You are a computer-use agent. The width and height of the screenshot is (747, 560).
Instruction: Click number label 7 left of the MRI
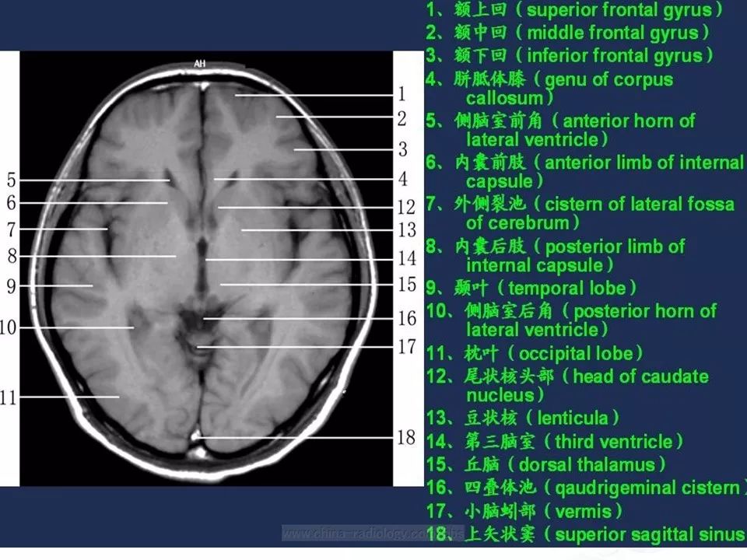coord(11,230)
